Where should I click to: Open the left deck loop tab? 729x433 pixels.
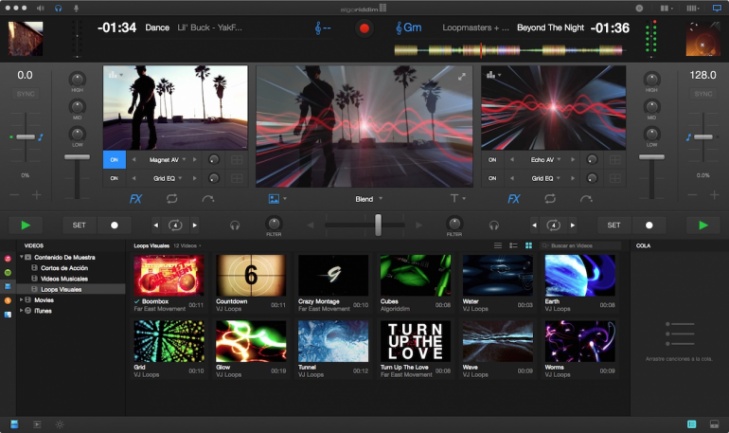[172, 199]
